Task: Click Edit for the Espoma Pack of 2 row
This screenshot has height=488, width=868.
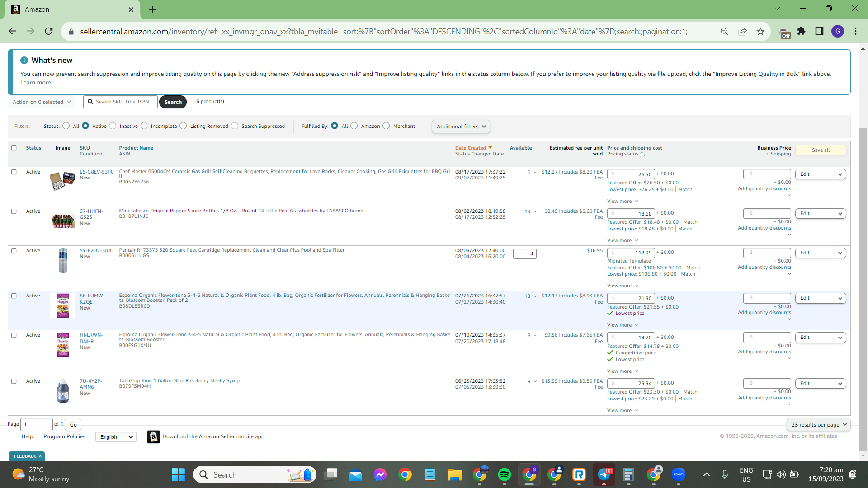Action: coord(815,298)
